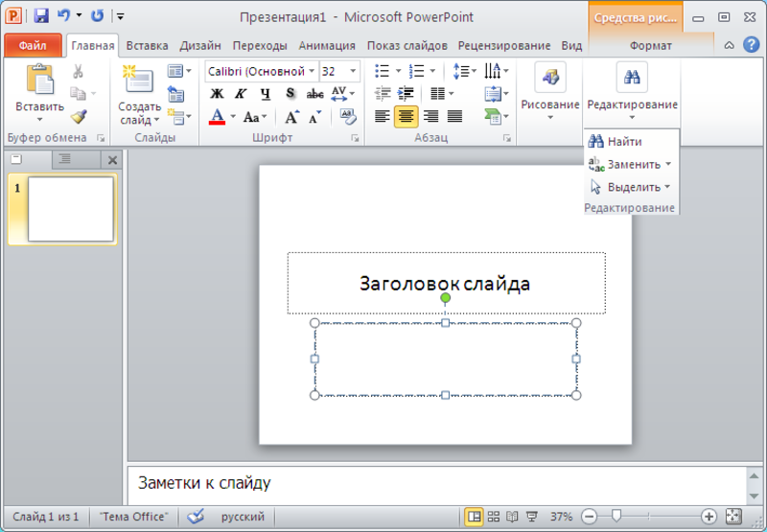Click the Format Painter brush icon
Screen dimensions: 767x532
coord(78,117)
